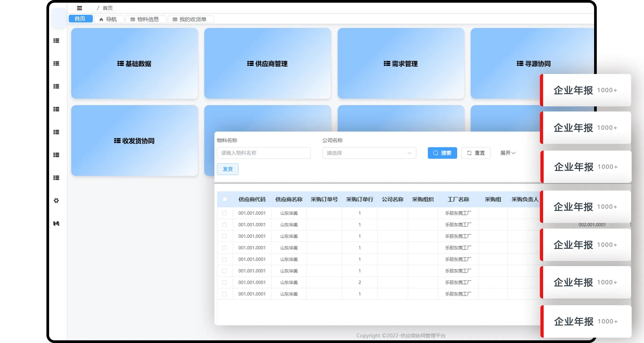Click the first list icon in sidebar
This screenshot has height=343, width=644.
click(56, 41)
